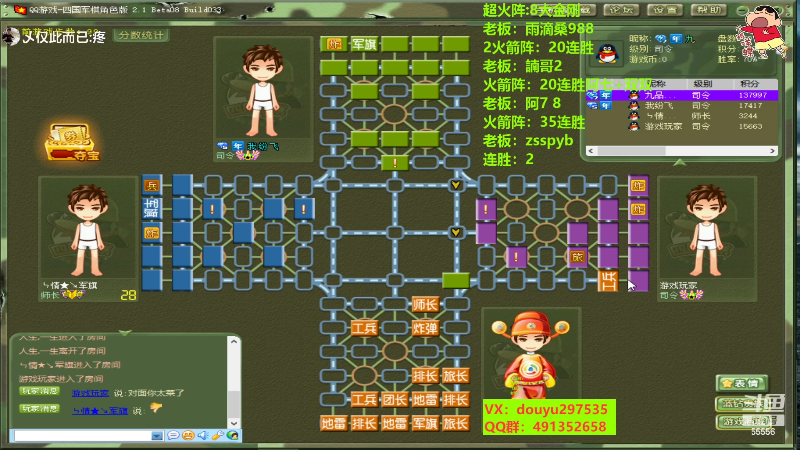Click the 表情 emoticon button
Screen dimensions: 800x450
742,383
